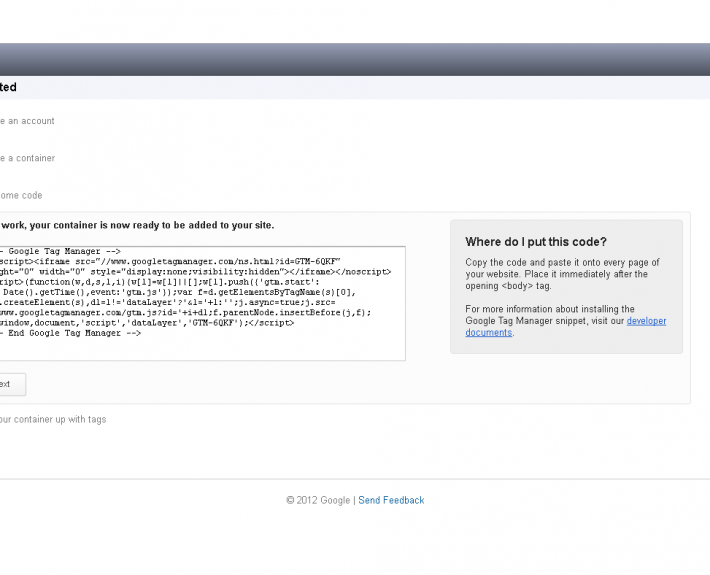The height and width of the screenshot is (575, 710).
Task: Select the 'container up with tags' step
Action: coord(54,419)
